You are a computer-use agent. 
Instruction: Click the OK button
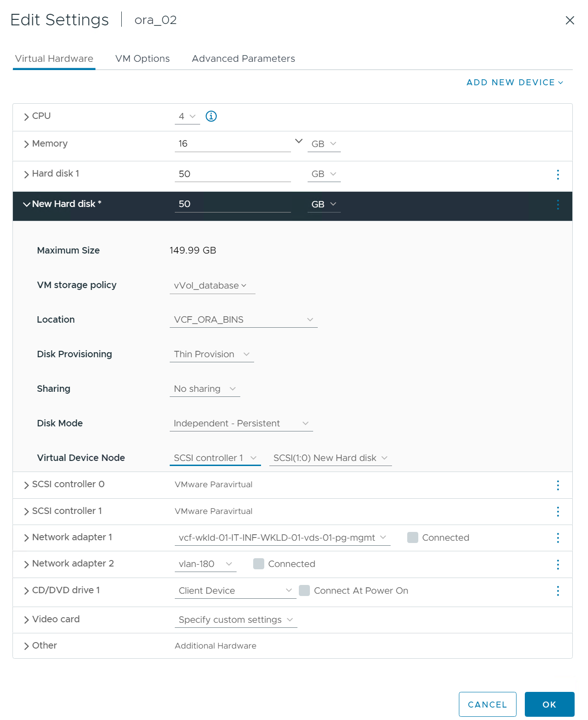click(x=549, y=704)
